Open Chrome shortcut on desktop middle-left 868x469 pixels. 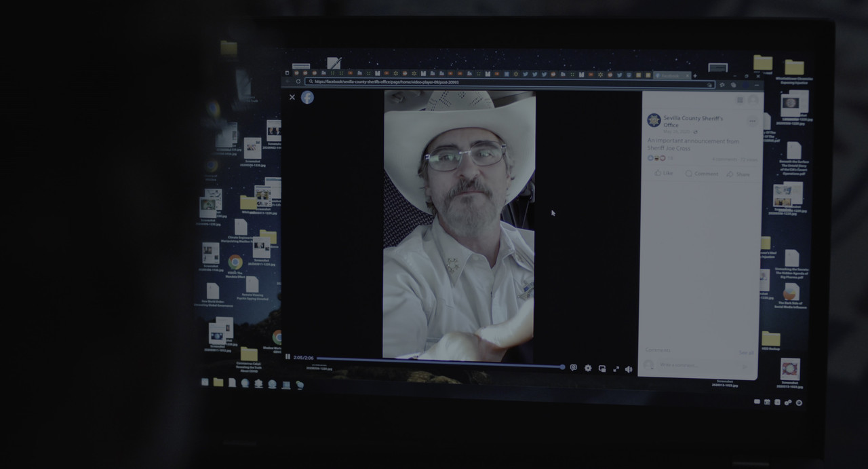click(x=235, y=262)
